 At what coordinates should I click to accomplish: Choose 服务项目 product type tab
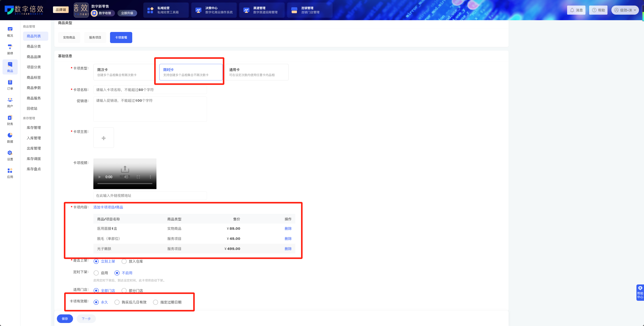pyautogui.click(x=95, y=38)
